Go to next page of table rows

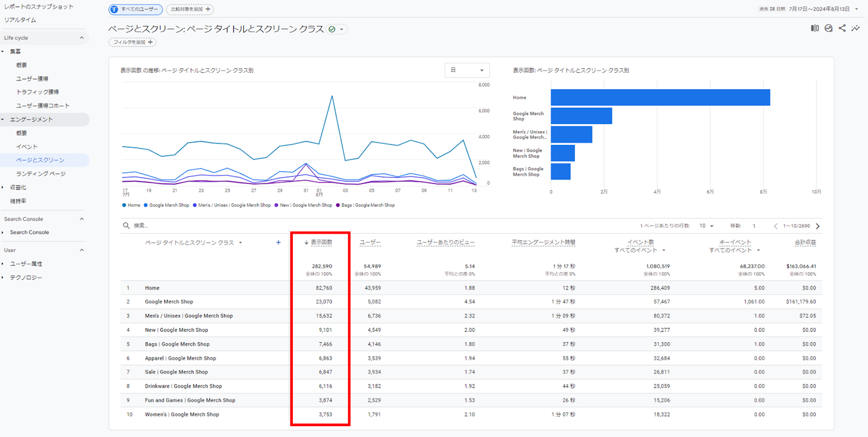(818, 226)
